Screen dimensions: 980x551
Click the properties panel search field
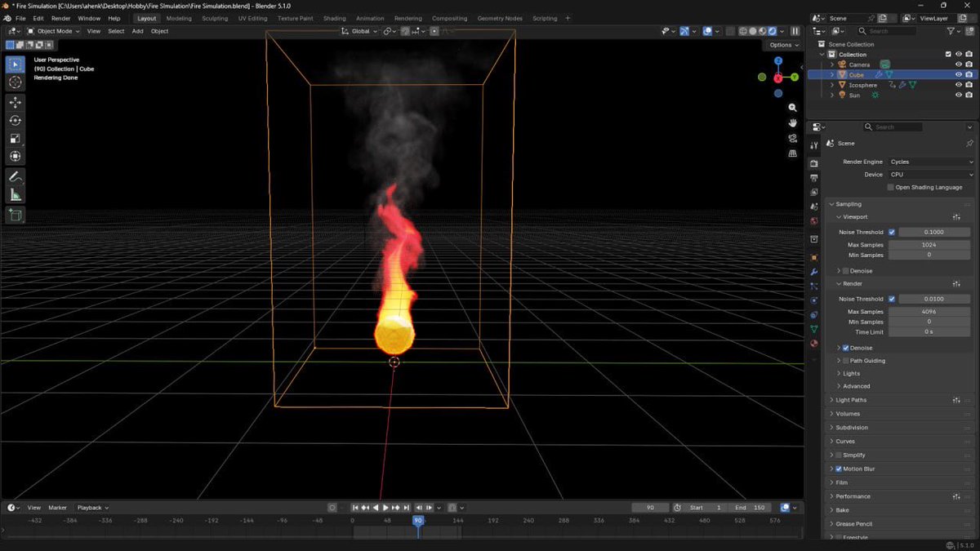coord(893,127)
